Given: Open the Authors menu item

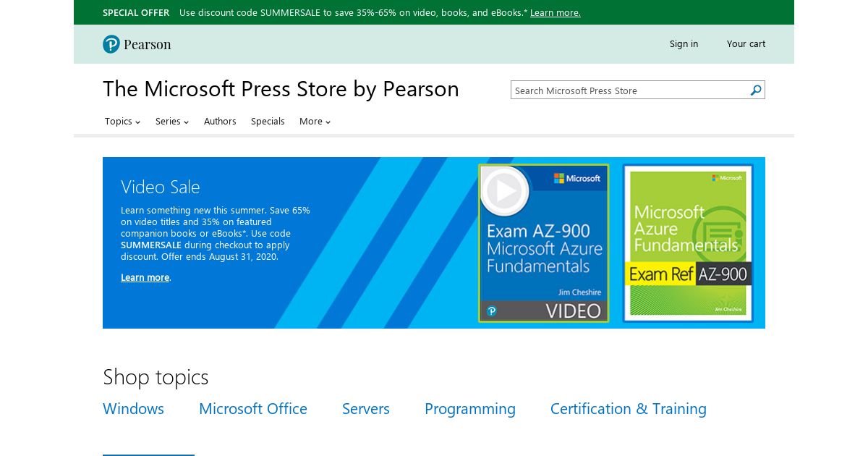Looking at the screenshot, I should [220, 122].
